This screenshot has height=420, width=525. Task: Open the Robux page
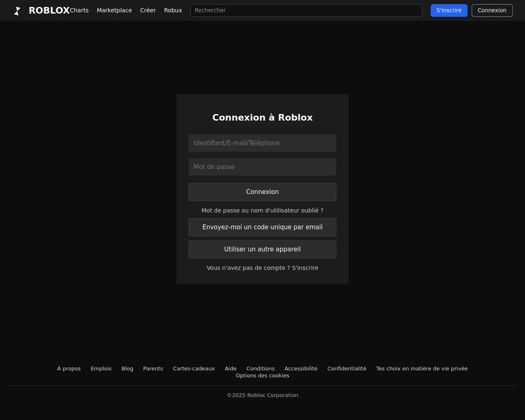pos(173,10)
